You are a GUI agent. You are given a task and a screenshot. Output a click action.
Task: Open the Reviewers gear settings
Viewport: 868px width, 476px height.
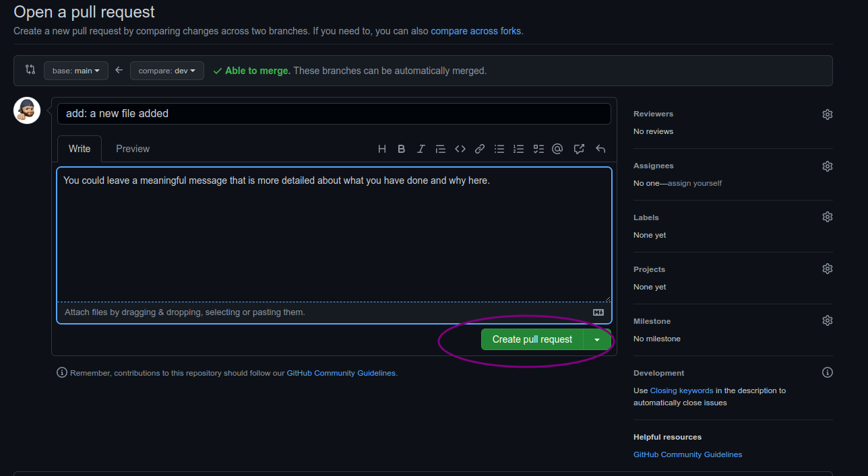[828, 114]
